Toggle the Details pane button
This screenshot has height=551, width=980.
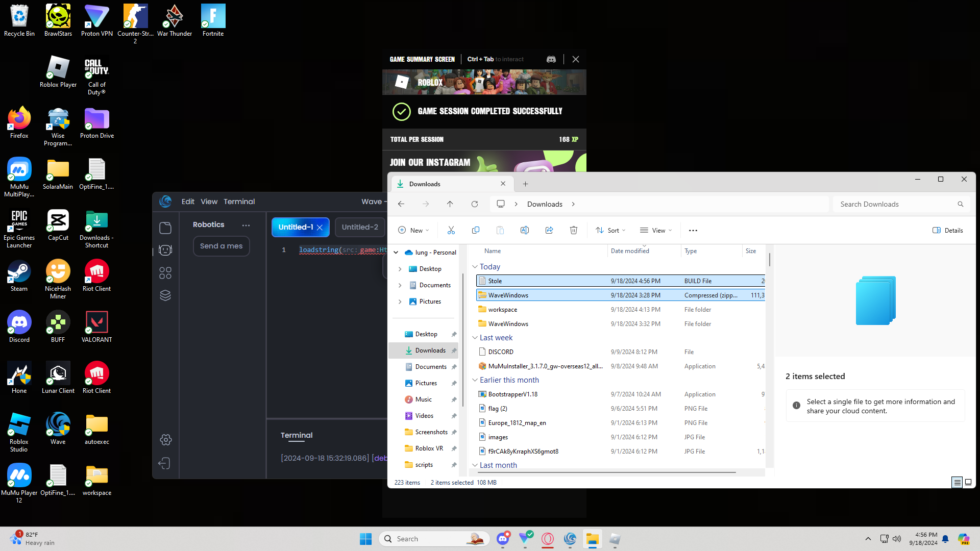click(948, 231)
